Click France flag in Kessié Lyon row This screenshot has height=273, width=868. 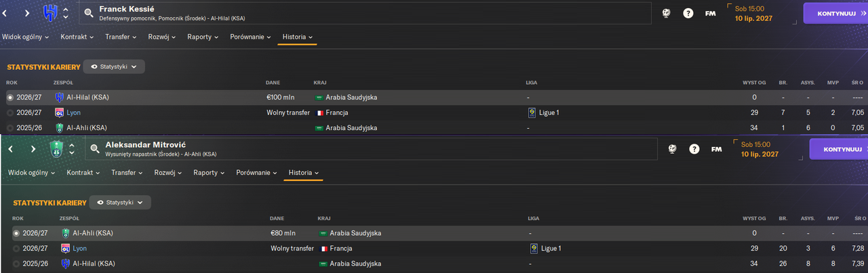(x=319, y=112)
